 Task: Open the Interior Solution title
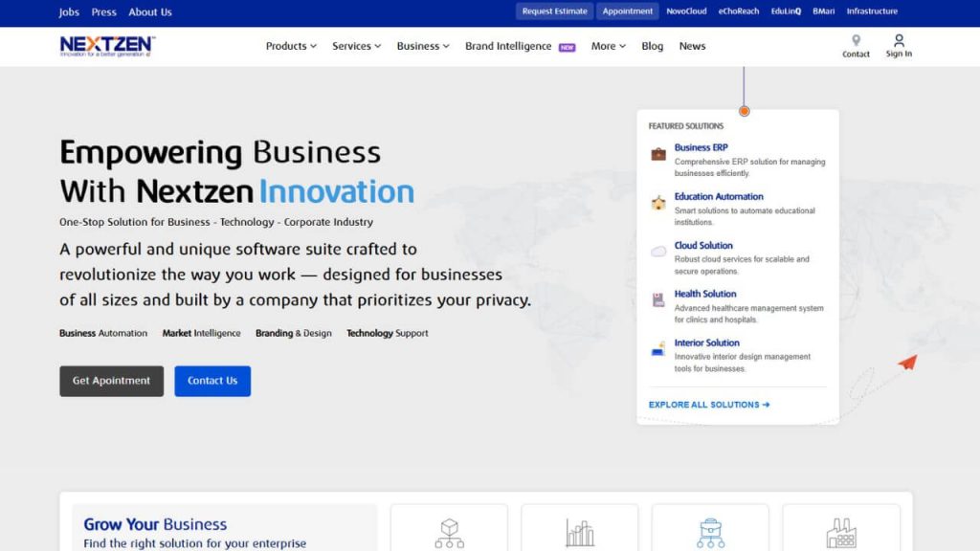point(707,342)
